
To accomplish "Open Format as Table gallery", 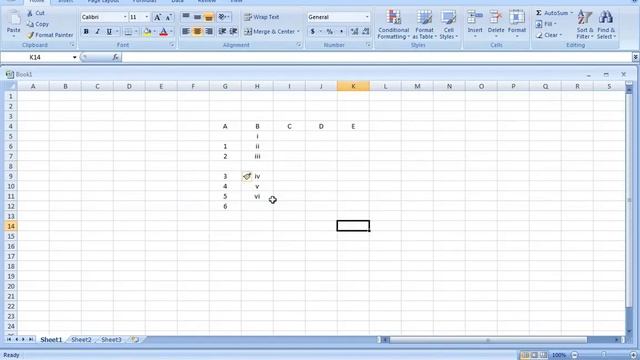I will coord(424,24).
